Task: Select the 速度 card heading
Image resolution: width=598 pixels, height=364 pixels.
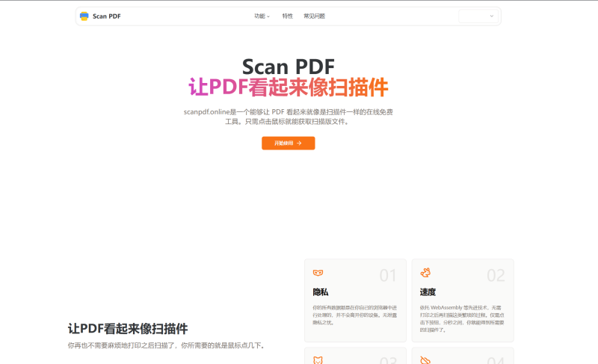Action: 428,292
